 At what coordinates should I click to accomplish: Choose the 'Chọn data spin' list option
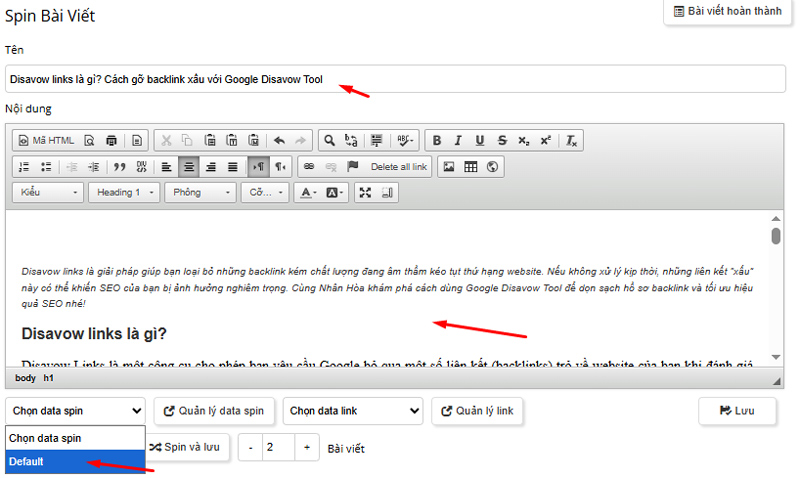coord(74,438)
